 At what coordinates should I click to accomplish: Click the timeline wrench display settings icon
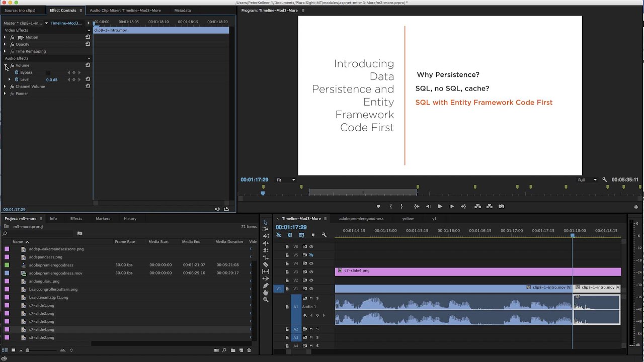[324, 235]
